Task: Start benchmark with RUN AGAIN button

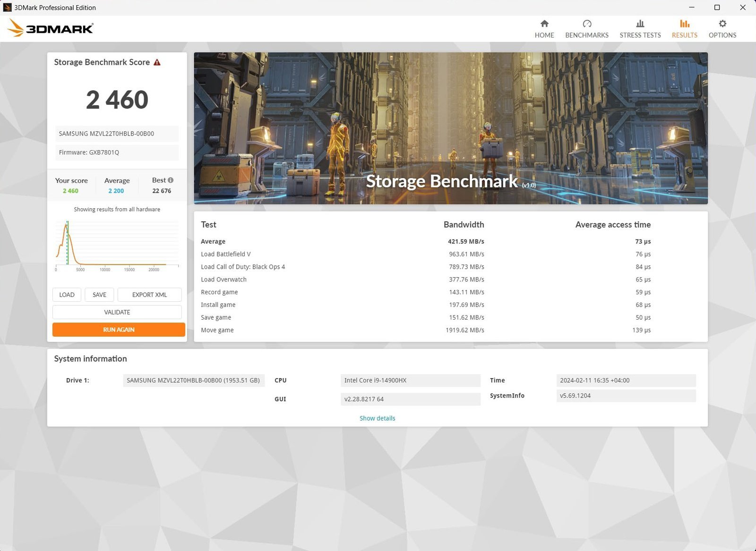Action: click(119, 330)
